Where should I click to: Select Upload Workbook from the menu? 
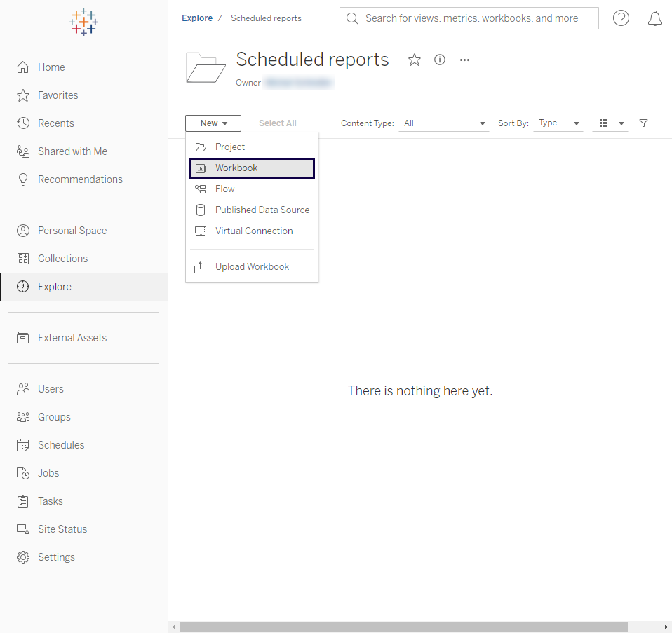[252, 266]
